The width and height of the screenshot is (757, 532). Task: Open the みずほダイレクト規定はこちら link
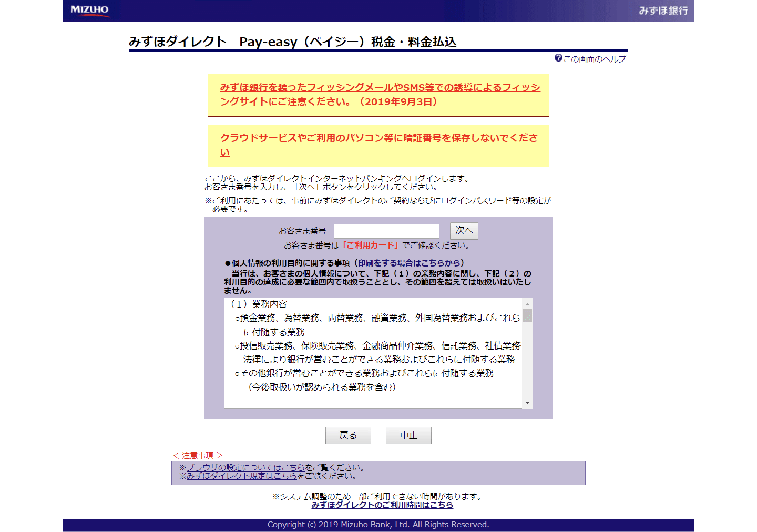[242, 476]
